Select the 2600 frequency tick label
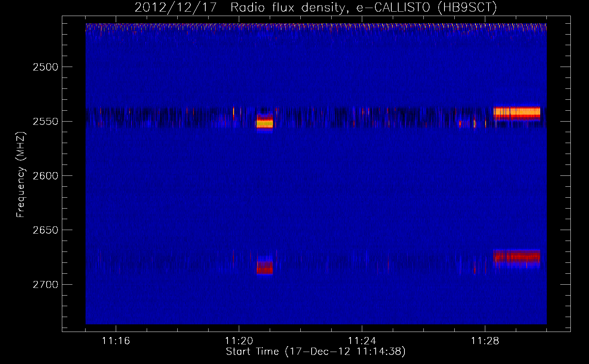 tap(46, 176)
